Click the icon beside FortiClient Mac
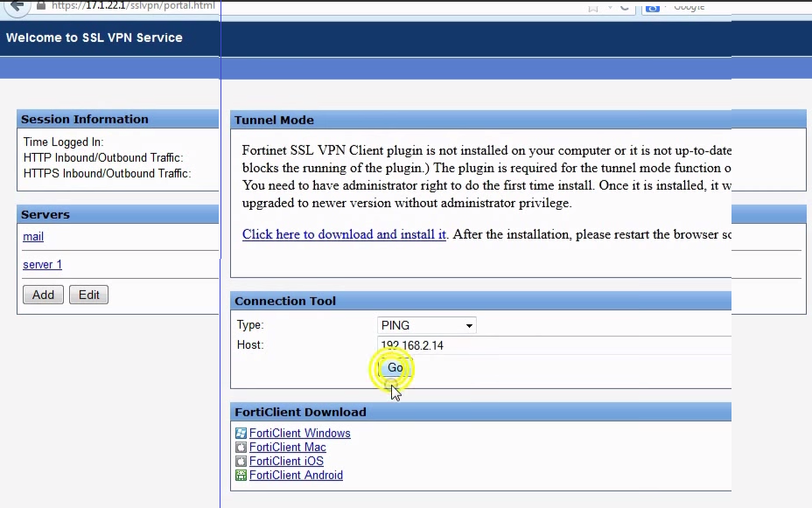812x508 pixels. point(241,447)
